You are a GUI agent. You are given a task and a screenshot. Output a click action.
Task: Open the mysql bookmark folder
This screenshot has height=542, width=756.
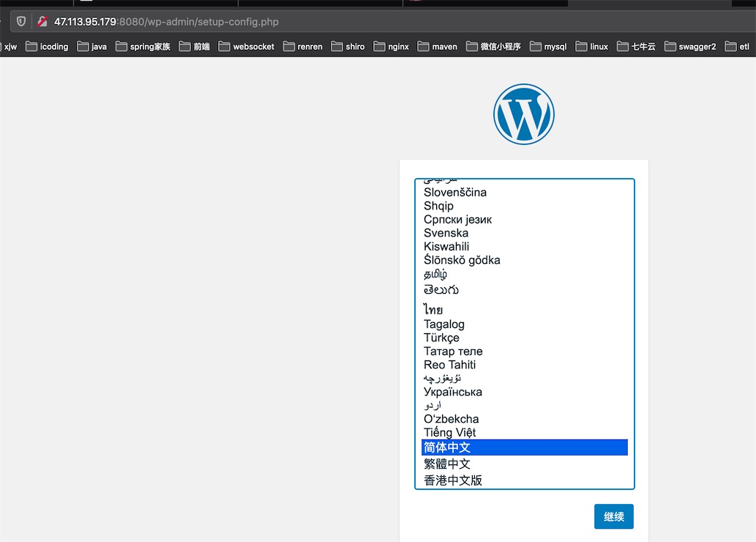(x=548, y=46)
